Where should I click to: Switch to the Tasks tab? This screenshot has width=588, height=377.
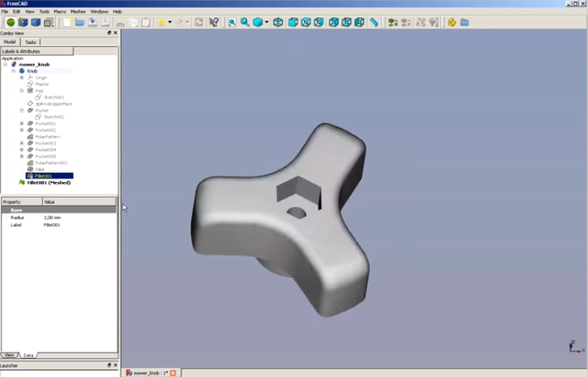tap(31, 42)
